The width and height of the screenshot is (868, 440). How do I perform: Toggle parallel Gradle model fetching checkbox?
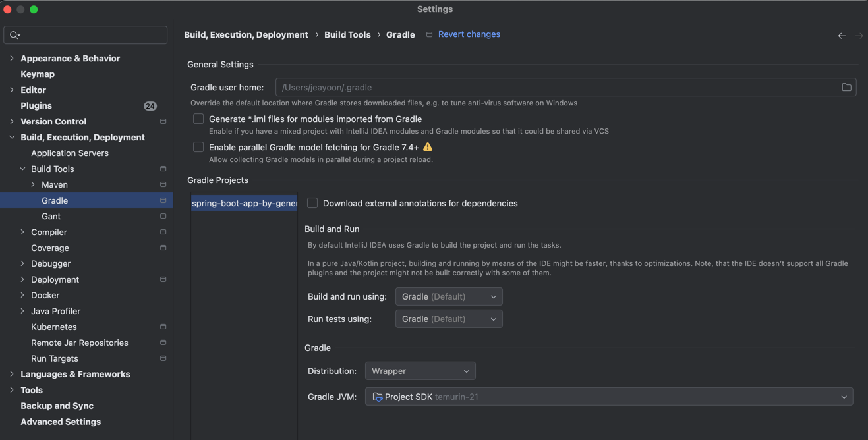coord(198,147)
